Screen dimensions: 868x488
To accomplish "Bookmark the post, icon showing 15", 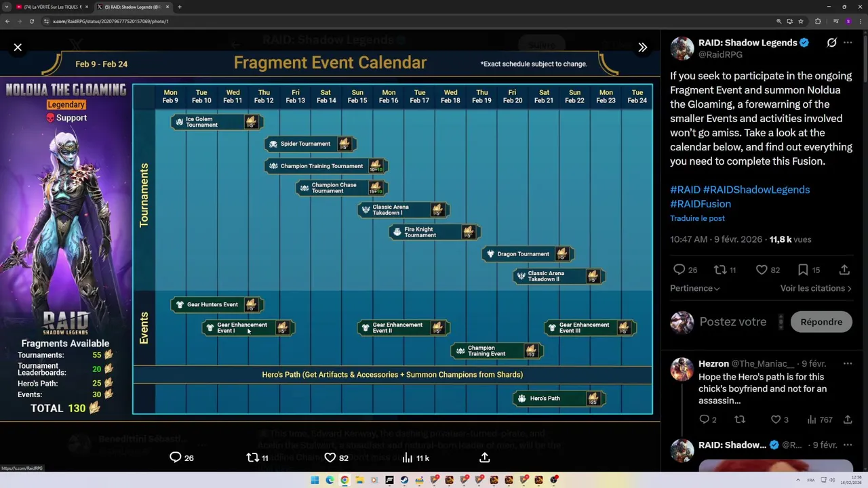I will [803, 270].
